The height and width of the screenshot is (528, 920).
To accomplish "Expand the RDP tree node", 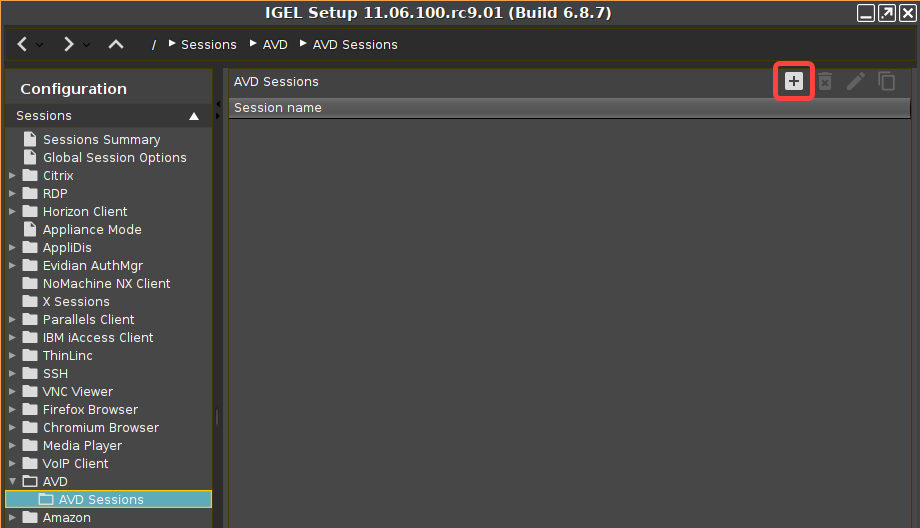I will [x=12, y=194].
